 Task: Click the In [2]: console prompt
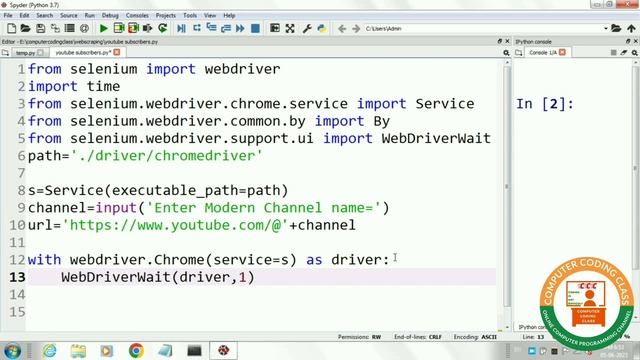(545, 104)
